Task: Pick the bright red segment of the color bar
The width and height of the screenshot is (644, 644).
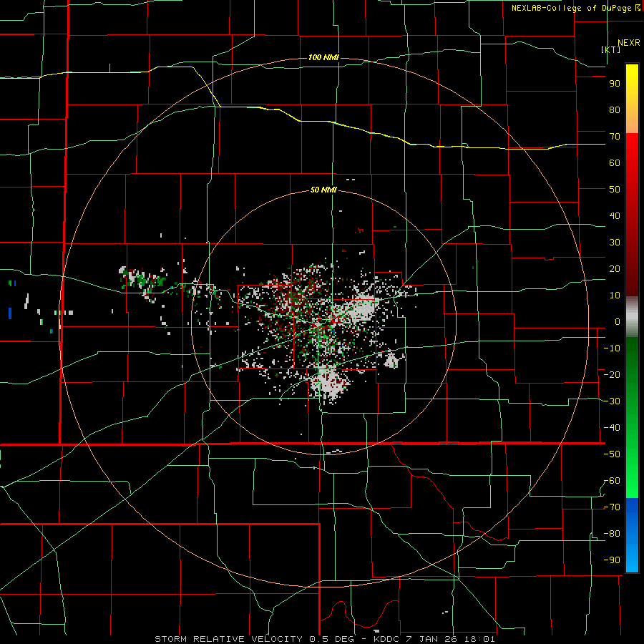Action: point(632,156)
